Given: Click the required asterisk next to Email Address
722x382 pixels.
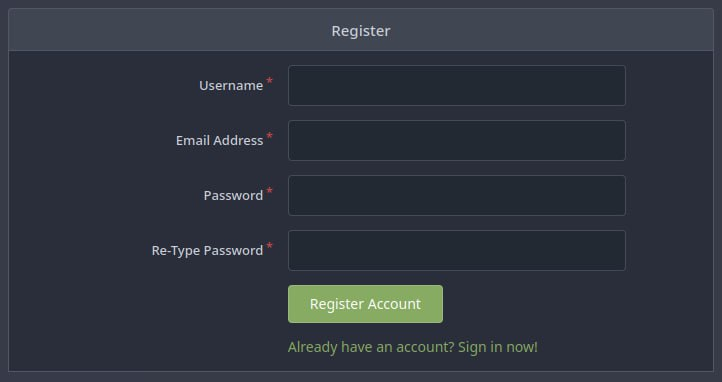Looking at the screenshot, I should pyautogui.click(x=270, y=136).
